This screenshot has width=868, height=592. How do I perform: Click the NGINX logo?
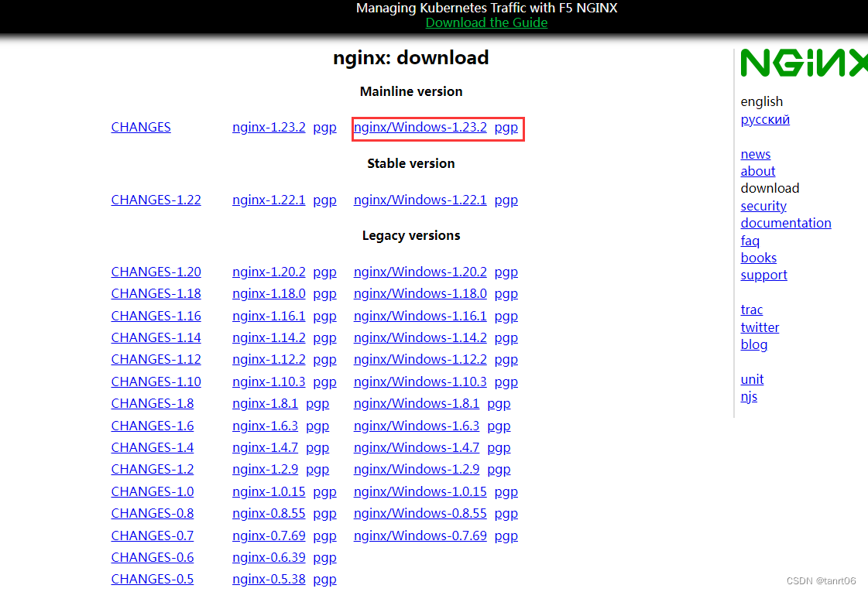point(805,63)
